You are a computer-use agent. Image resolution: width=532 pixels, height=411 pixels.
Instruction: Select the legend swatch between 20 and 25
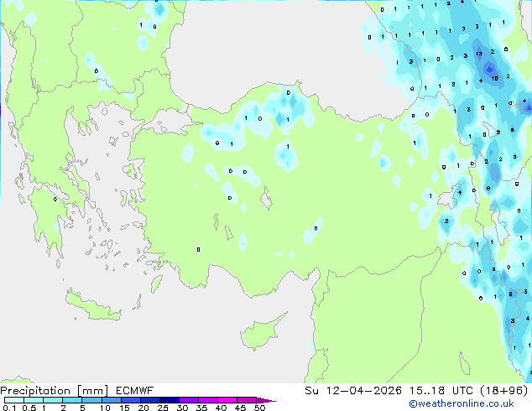(150, 400)
